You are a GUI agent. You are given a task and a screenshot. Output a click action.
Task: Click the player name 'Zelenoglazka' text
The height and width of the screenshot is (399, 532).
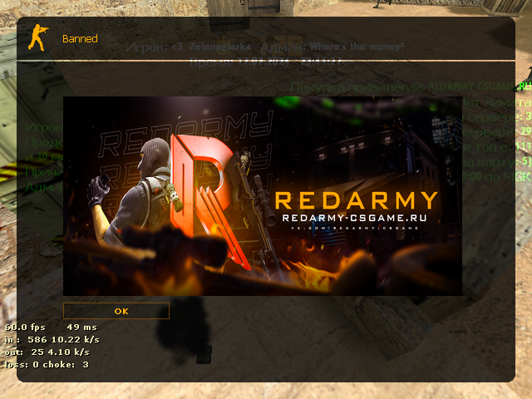pos(219,47)
